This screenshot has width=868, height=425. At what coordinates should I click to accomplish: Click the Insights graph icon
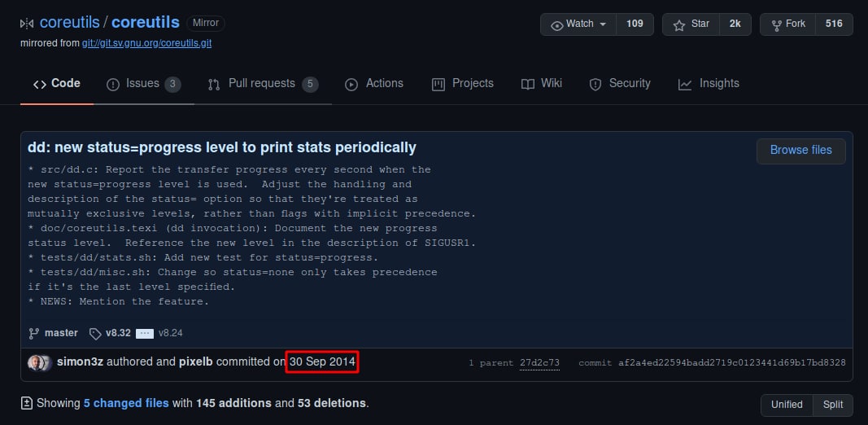685,85
